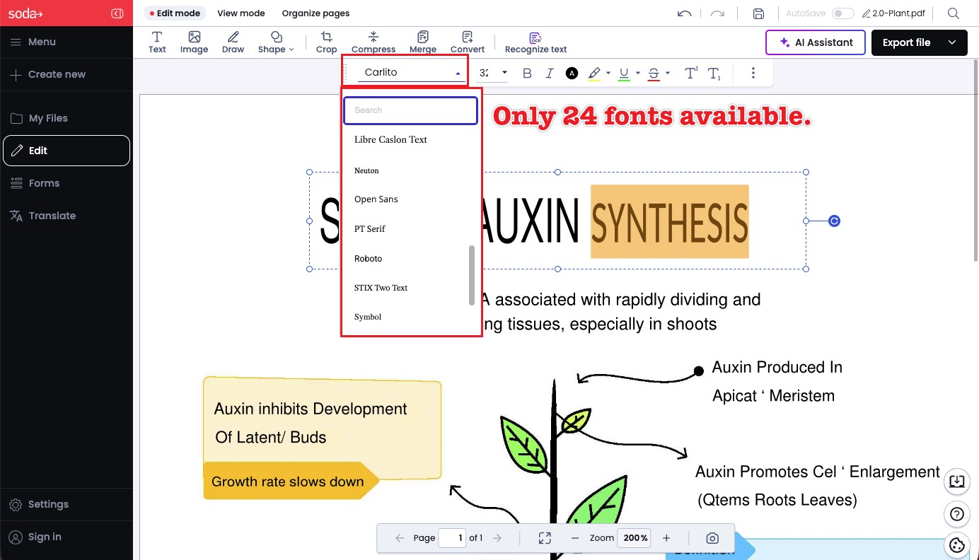Open search with magnifier icon
Image resolution: width=979 pixels, height=560 pixels.
click(954, 13)
